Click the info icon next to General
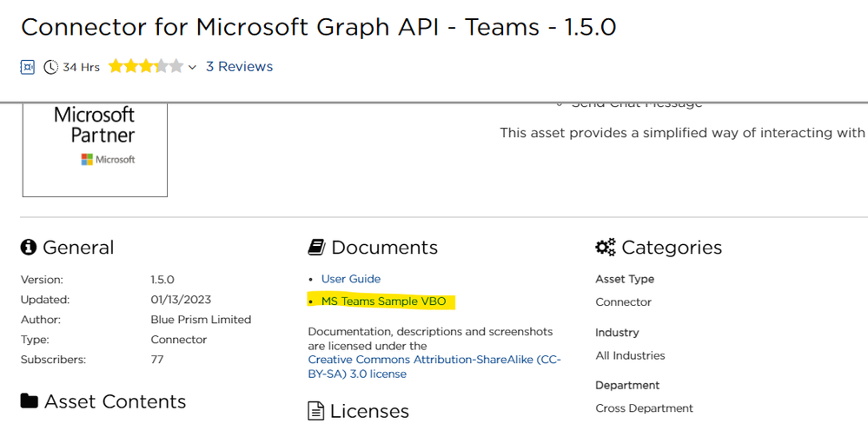This screenshot has height=424, width=868. pos(29,248)
